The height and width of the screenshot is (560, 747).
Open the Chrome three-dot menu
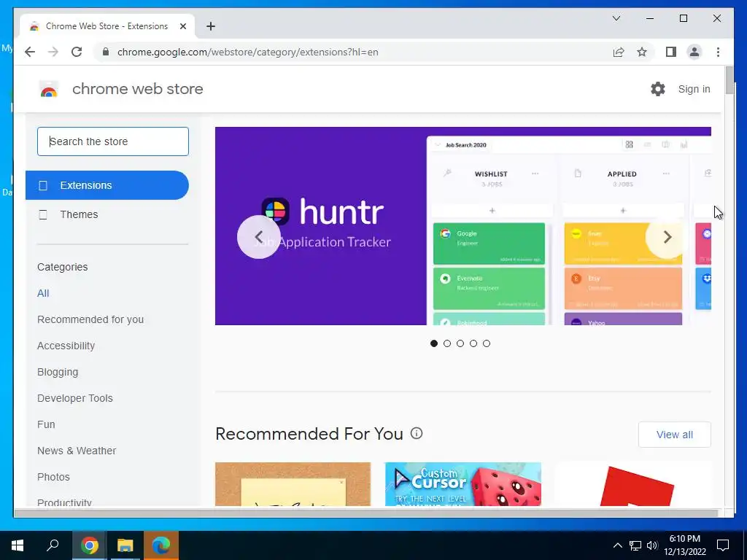(718, 52)
